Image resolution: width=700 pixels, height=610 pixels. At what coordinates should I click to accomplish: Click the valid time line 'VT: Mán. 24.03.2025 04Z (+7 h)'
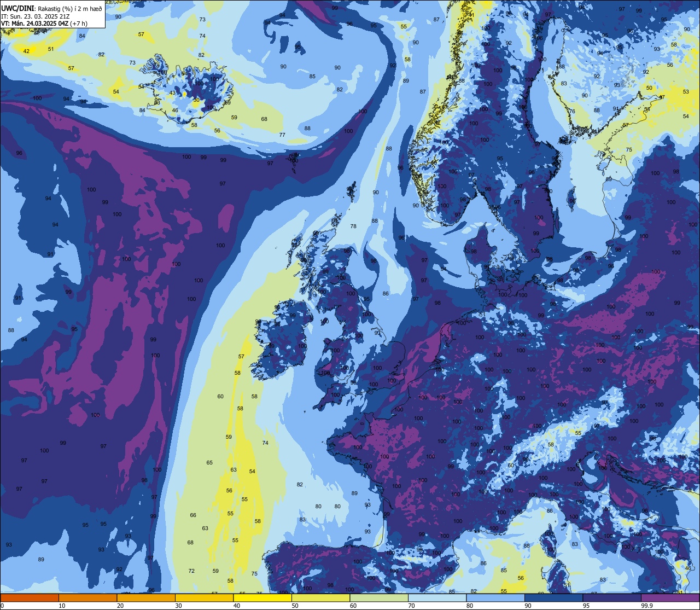pos(44,24)
